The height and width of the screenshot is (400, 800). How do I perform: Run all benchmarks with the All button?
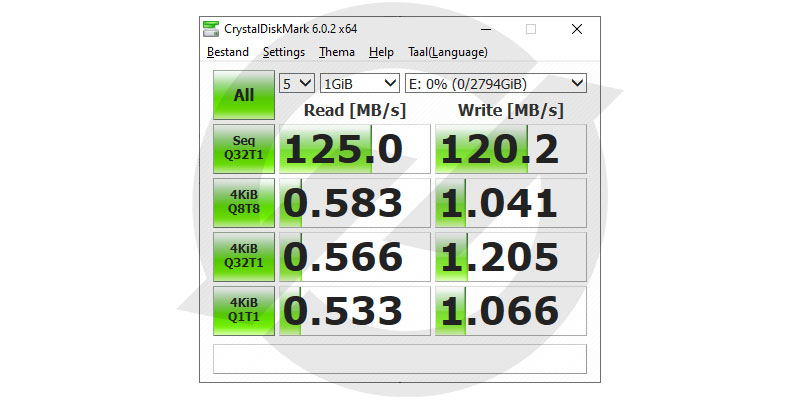click(244, 95)
